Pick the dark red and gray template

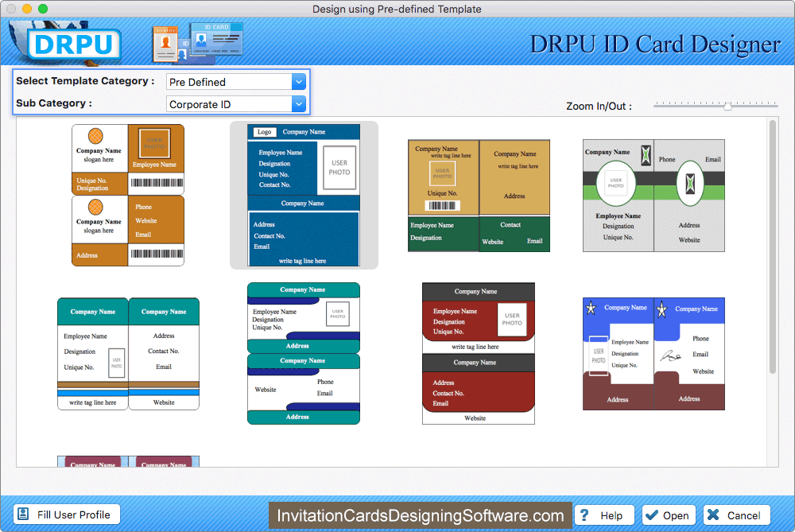pos(479,354)
